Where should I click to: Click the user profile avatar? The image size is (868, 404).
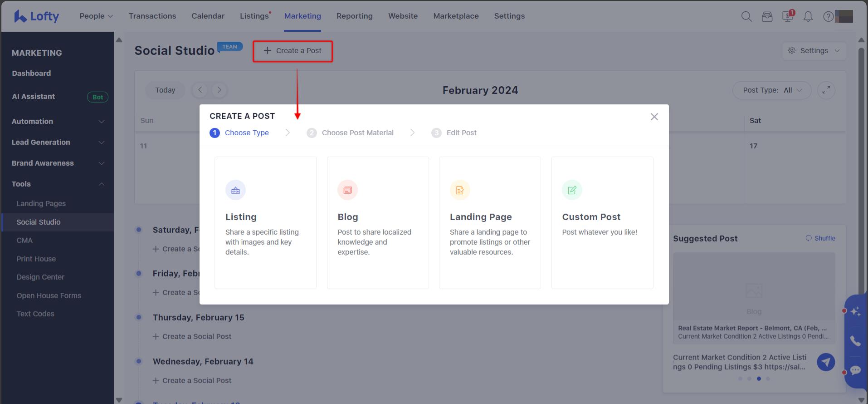pos(844,16)
